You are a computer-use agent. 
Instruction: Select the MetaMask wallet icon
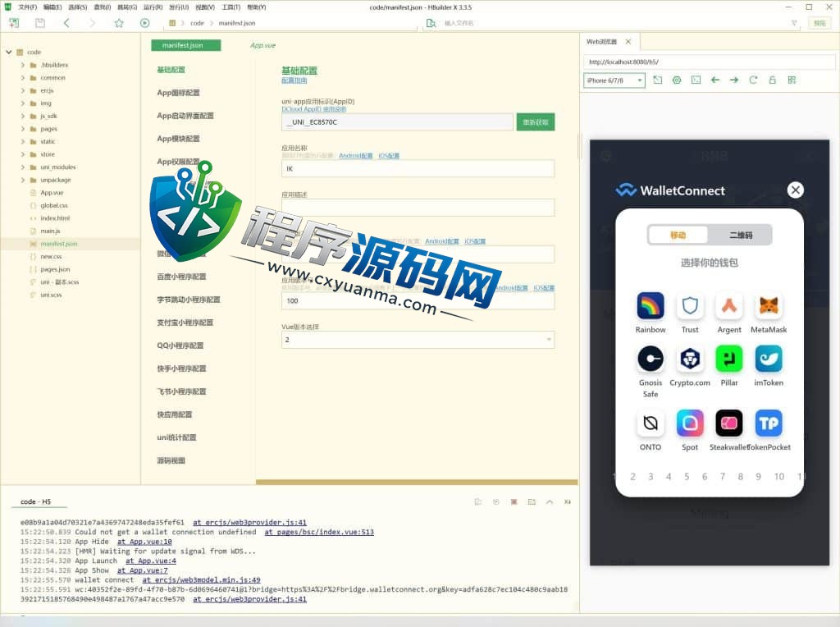click(x=769, y=305)
